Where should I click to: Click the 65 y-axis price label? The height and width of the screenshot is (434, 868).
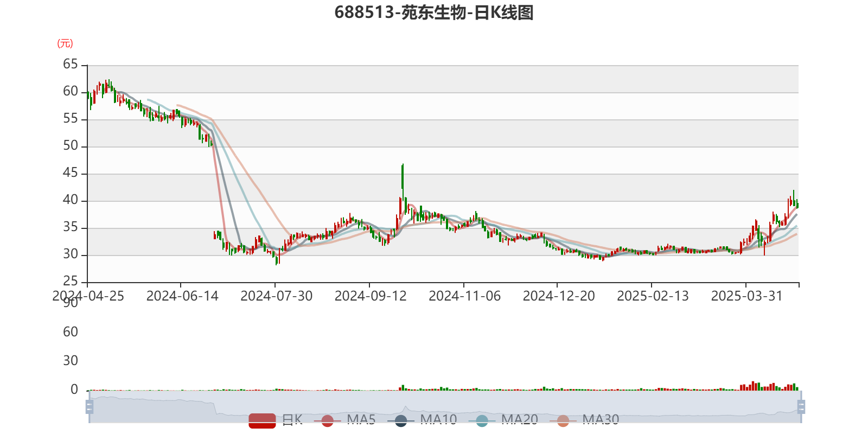click(71, 64)
